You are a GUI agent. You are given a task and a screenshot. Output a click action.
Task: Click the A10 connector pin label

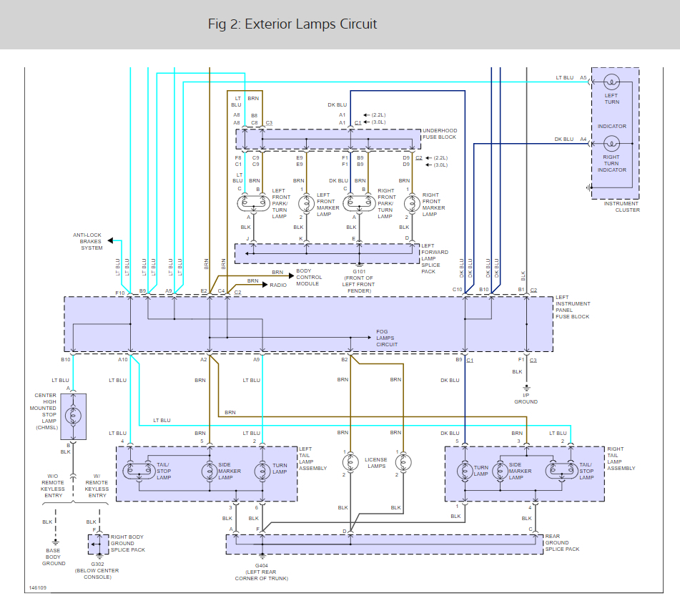[x=123, y=360]
